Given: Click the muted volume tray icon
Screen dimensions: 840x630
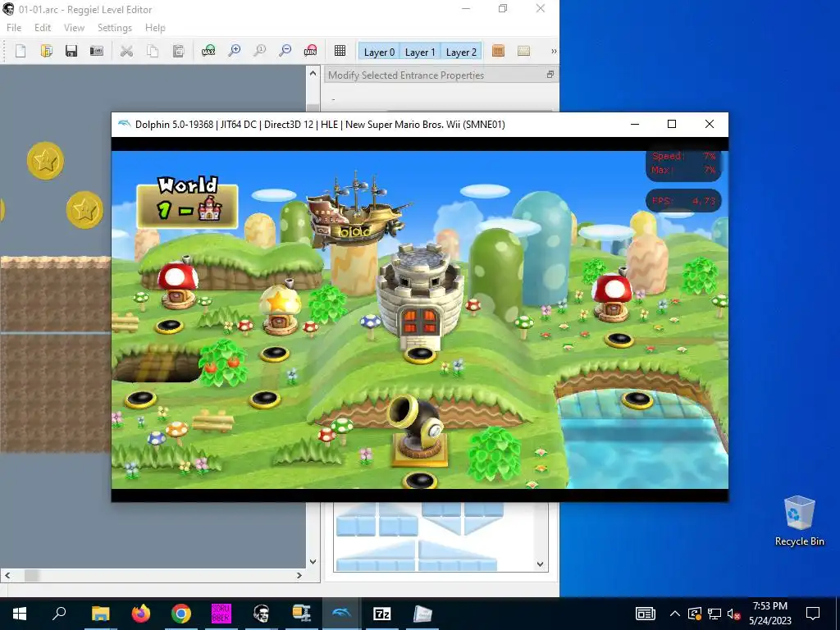Looking at the screenshot, I should click(734, 614).
